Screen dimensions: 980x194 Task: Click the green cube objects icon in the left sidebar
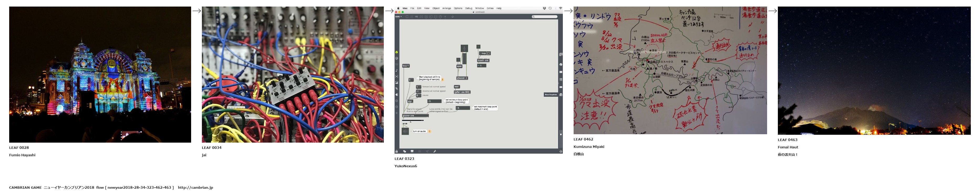pos(396,52)
